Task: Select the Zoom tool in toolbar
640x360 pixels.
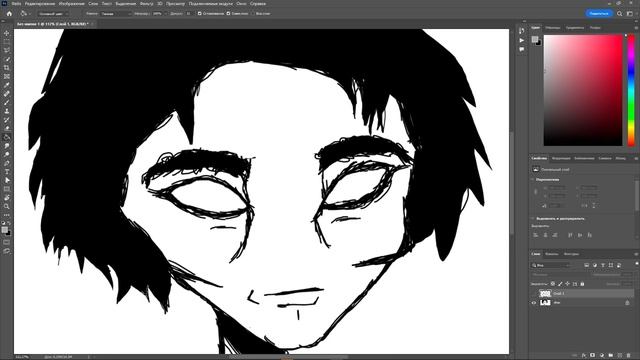Action: [7, 207]
